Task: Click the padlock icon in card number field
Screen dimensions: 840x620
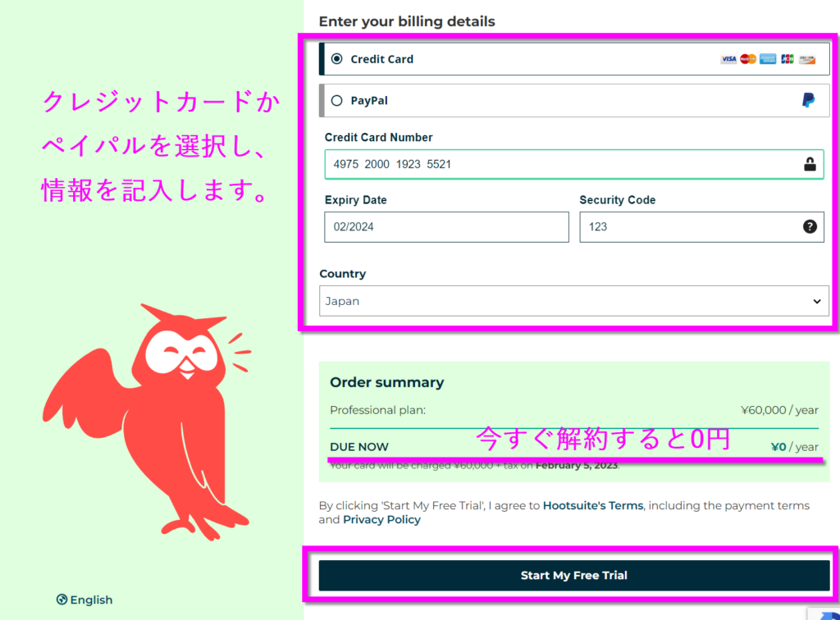Action: point(810,164)
